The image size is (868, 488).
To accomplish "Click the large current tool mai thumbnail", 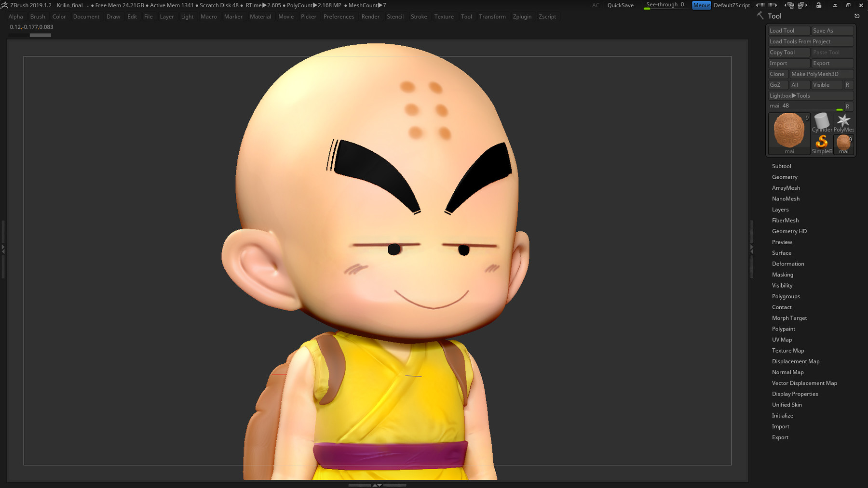I will [x=789, y=133].
